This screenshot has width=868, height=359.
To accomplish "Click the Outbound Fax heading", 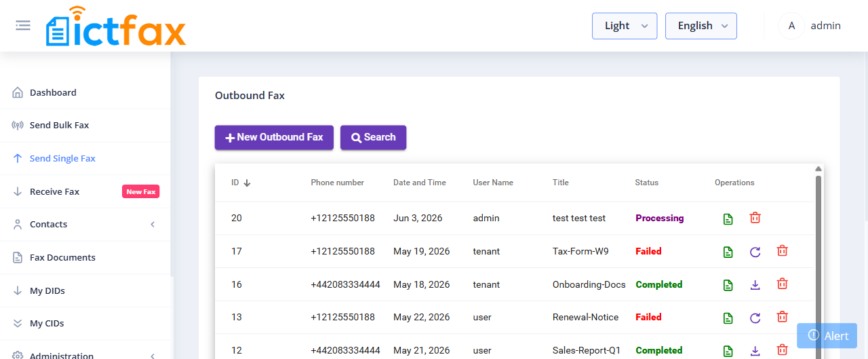I will coord(250,96).
